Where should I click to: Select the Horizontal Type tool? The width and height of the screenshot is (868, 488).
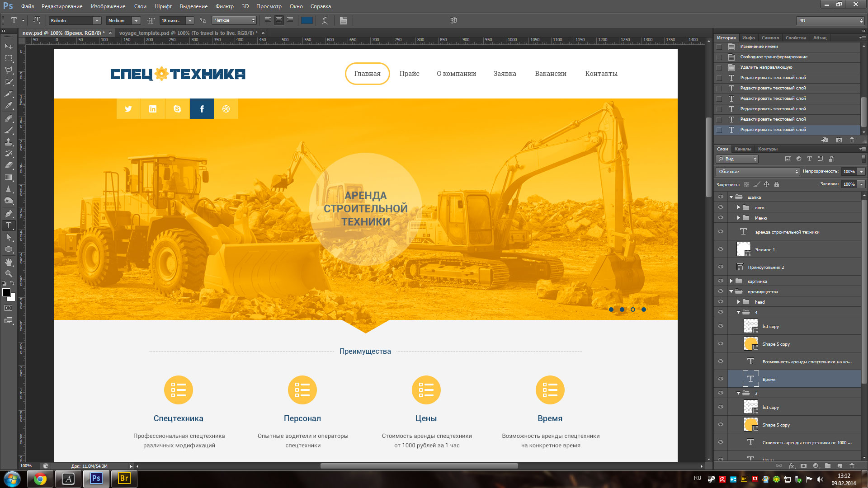(x=8, y=225)
